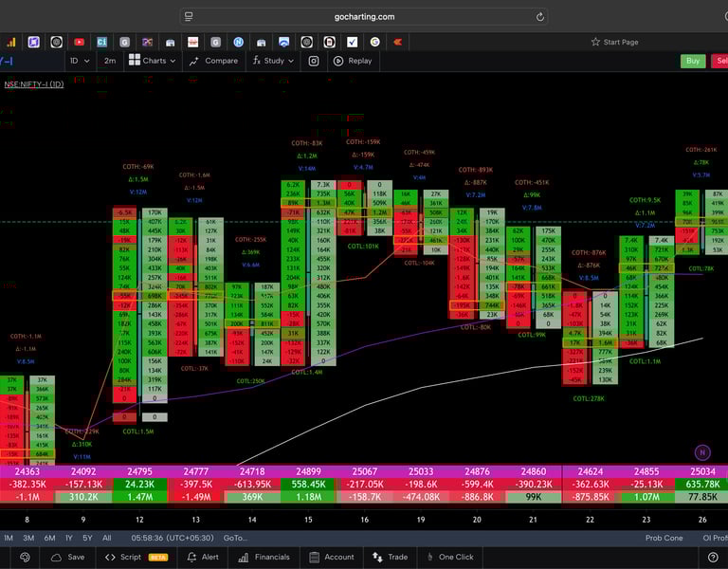The width and height of the screenshot is (728, 569).
Task: Click the -886.8K delta cell
Action: click(478, 497)
